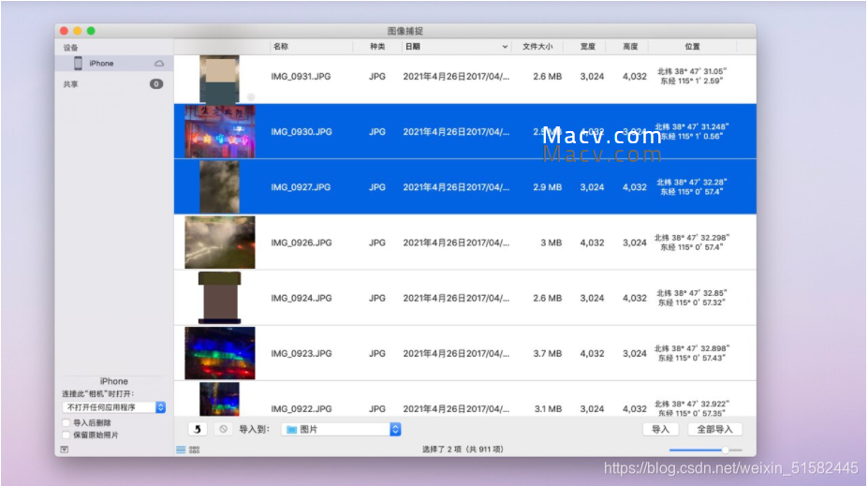
Task: Click the Import All button
Action: click(x=714, y=429)
